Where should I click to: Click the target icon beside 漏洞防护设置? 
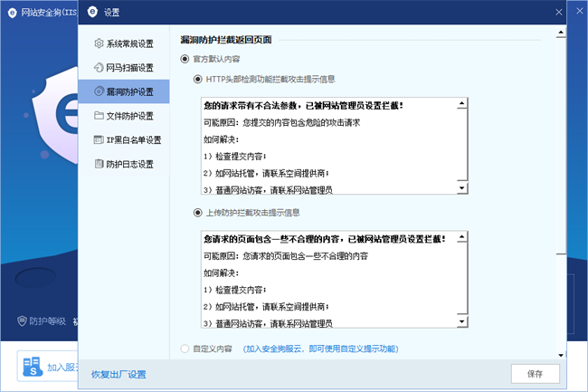click(x=99, y=91)
